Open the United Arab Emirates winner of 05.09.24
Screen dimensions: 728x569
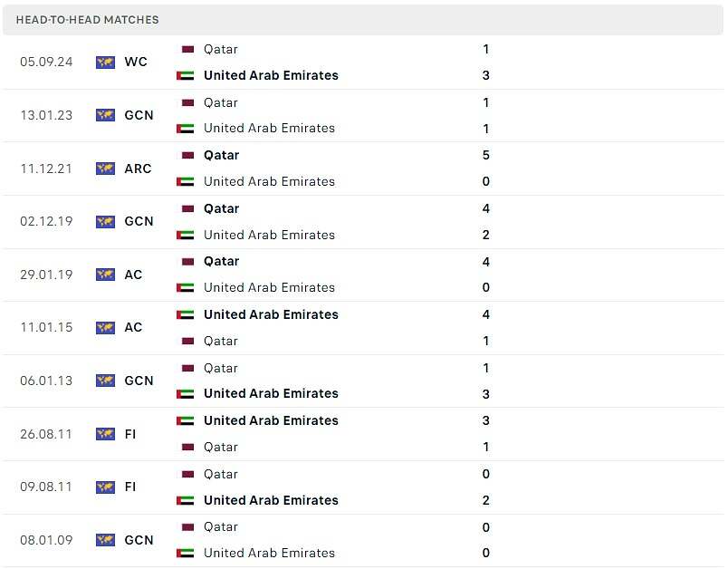click(x=271, y=75)
